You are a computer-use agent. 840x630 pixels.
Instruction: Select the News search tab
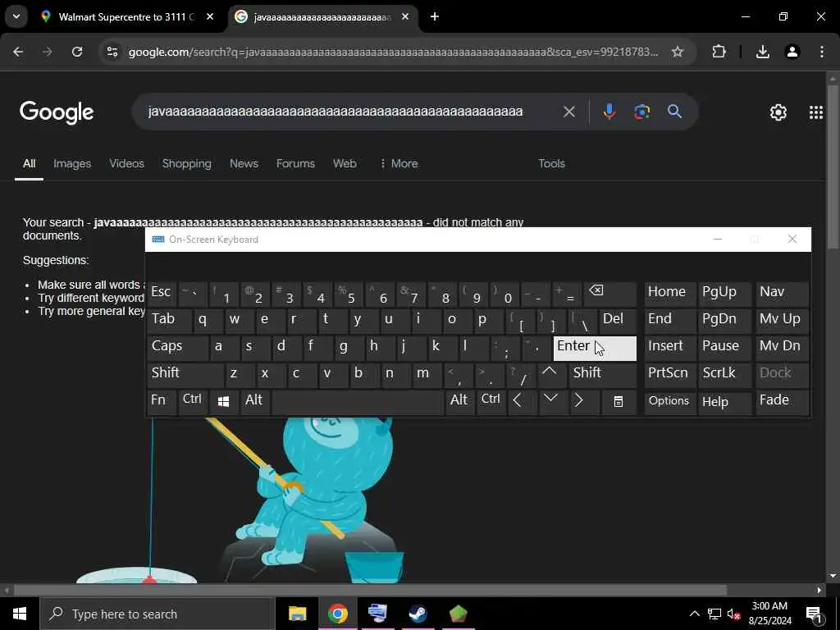244,163
